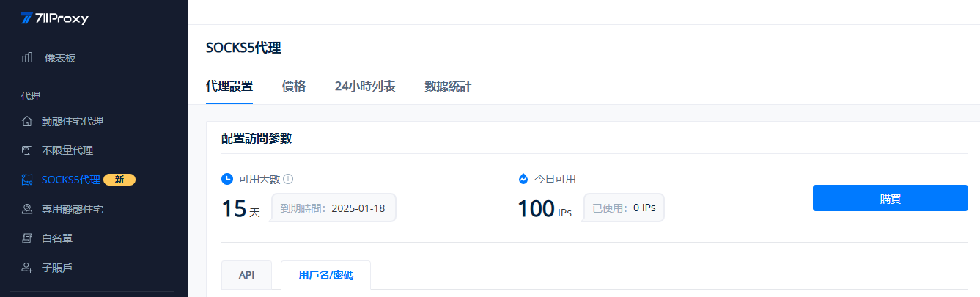Viewport: 980px width, 297px height.
Task: Click the 白名單 list icon
Action: [x=27, y=238]
